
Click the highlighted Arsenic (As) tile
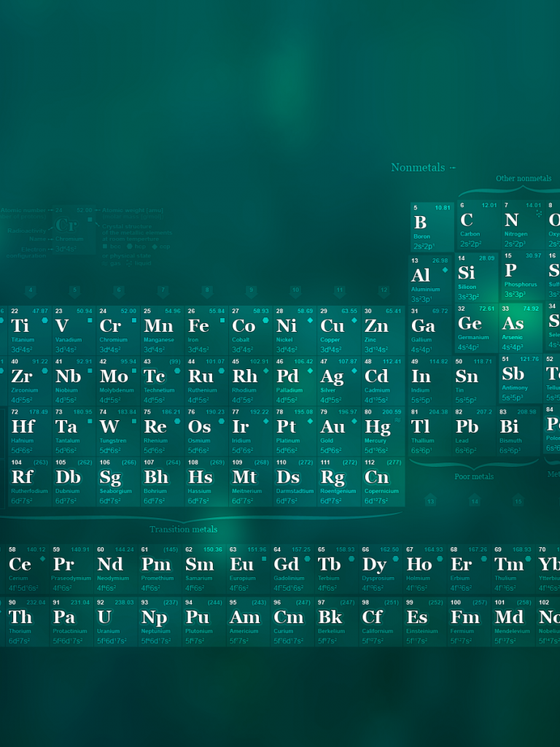521,328
